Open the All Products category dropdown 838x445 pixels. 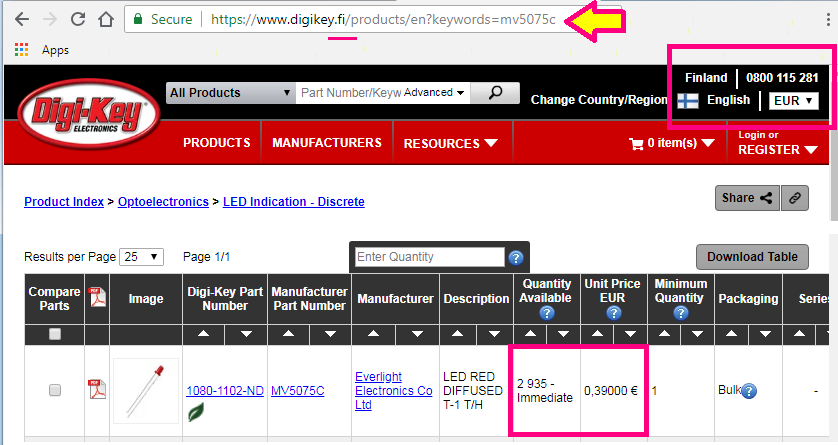tap(230, 93)
